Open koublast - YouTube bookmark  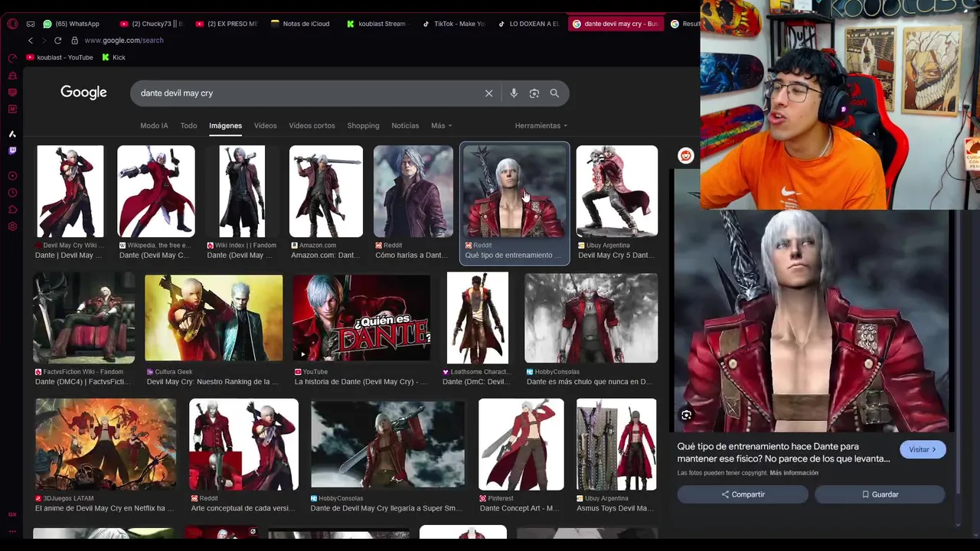tap(60, 57)
